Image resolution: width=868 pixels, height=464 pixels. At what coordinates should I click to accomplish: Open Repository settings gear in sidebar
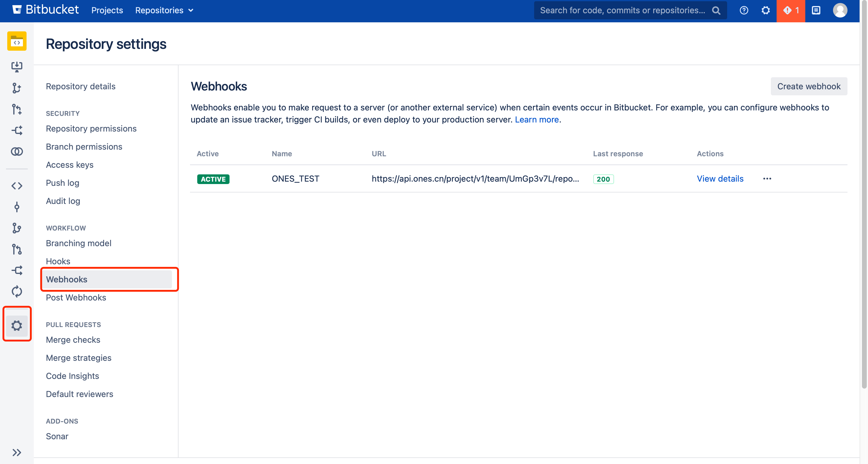point(17,326)
